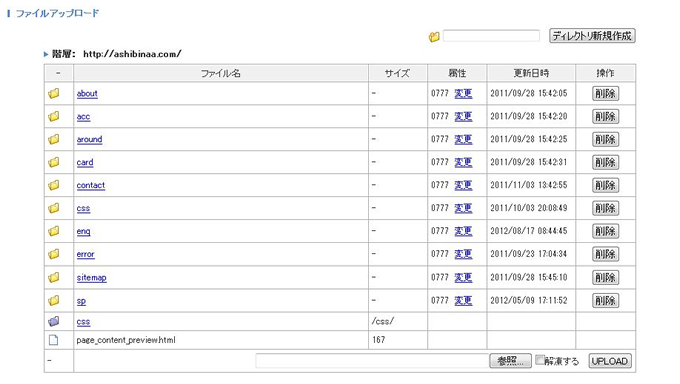The width and height of the screenshot is (680, 384).
Task: Click 変更 on the error row
Action: click(x=463, y=254)
